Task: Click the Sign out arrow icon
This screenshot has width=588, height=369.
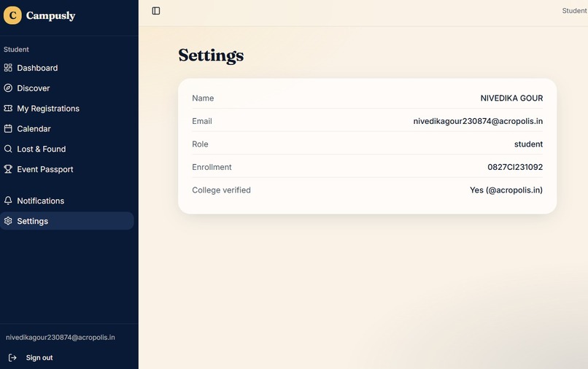Action: click(12, 357)
